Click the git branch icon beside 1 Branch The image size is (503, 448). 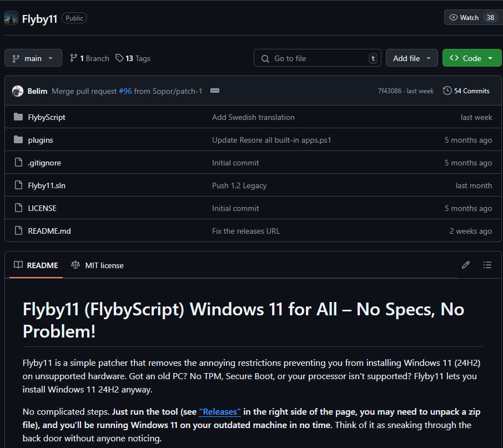[73, 58]
